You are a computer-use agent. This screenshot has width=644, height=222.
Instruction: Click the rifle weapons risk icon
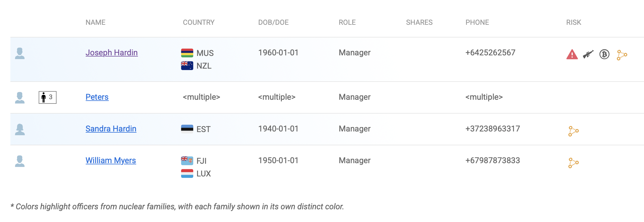(588, 54)
